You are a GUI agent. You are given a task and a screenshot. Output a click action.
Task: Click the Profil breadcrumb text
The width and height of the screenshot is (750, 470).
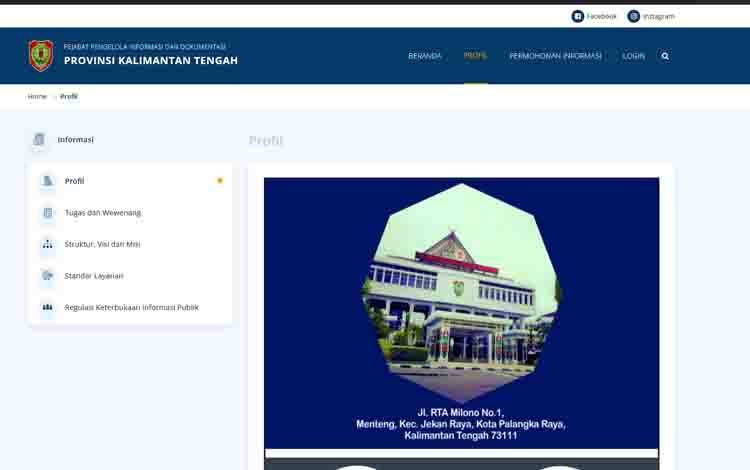(x=69, y=97)
